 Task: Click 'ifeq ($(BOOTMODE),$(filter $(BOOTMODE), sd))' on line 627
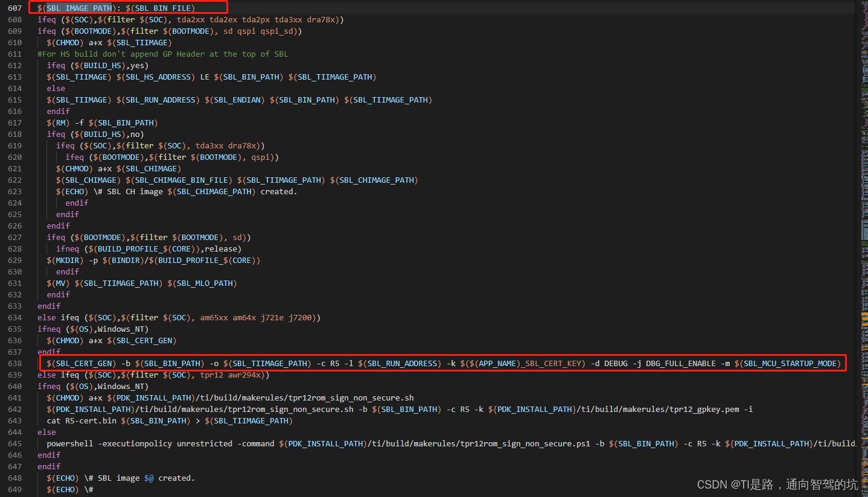point(148,237)
